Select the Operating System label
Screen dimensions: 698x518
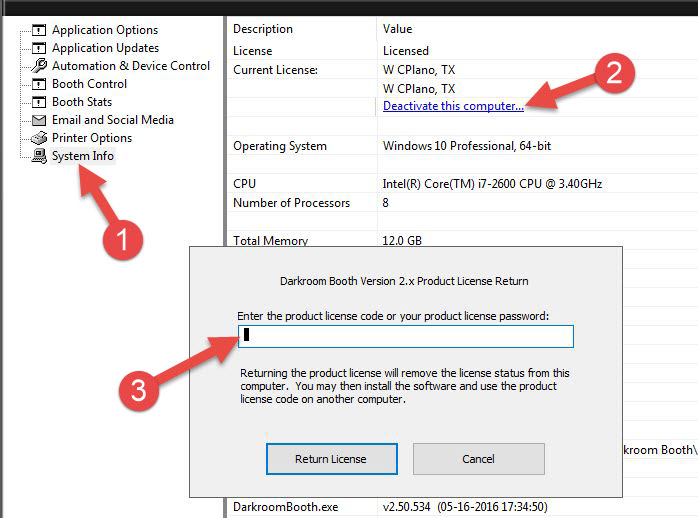click(x=280, y=146)
